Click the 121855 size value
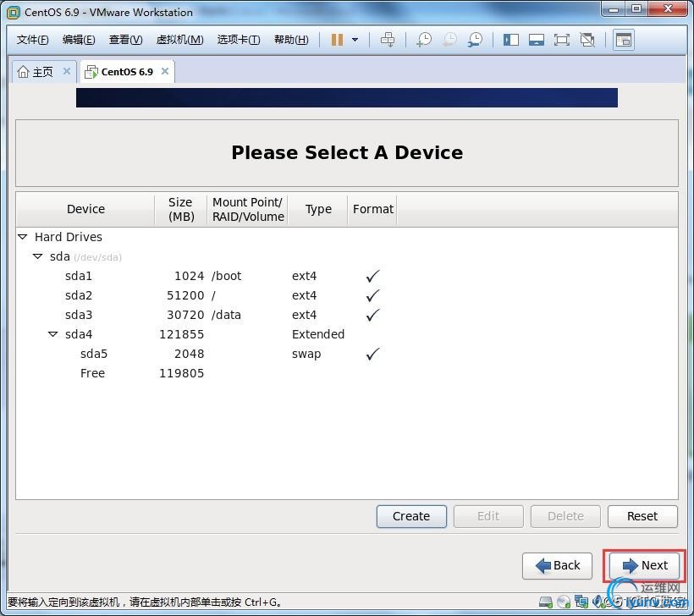Screen dimensions: 694x616 tap(181, 334)
